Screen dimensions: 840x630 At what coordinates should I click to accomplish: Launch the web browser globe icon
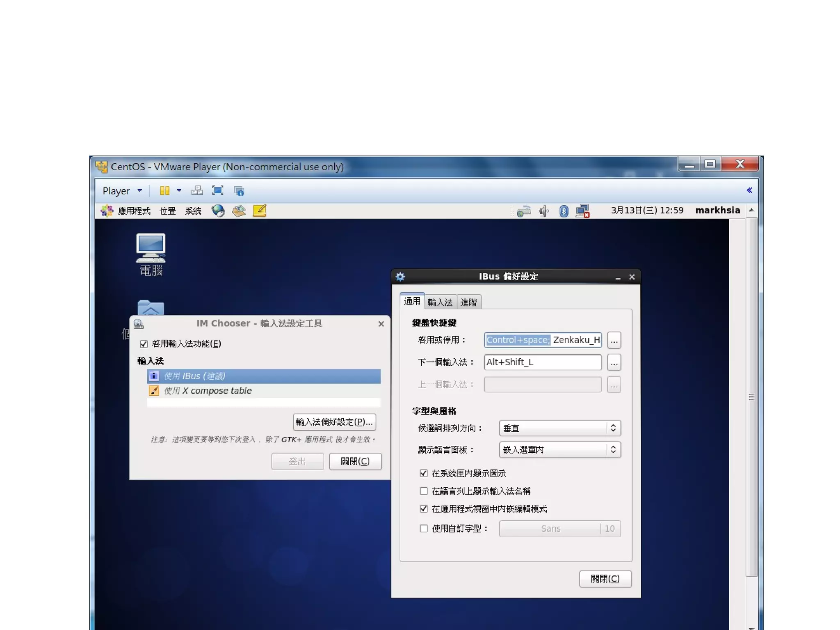[218, 211]
